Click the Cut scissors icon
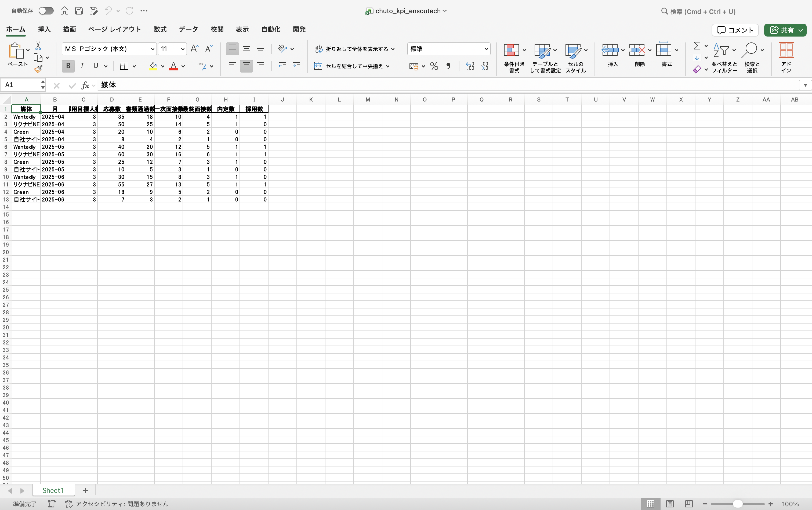 pyautogui.click(x=38, y=46)
